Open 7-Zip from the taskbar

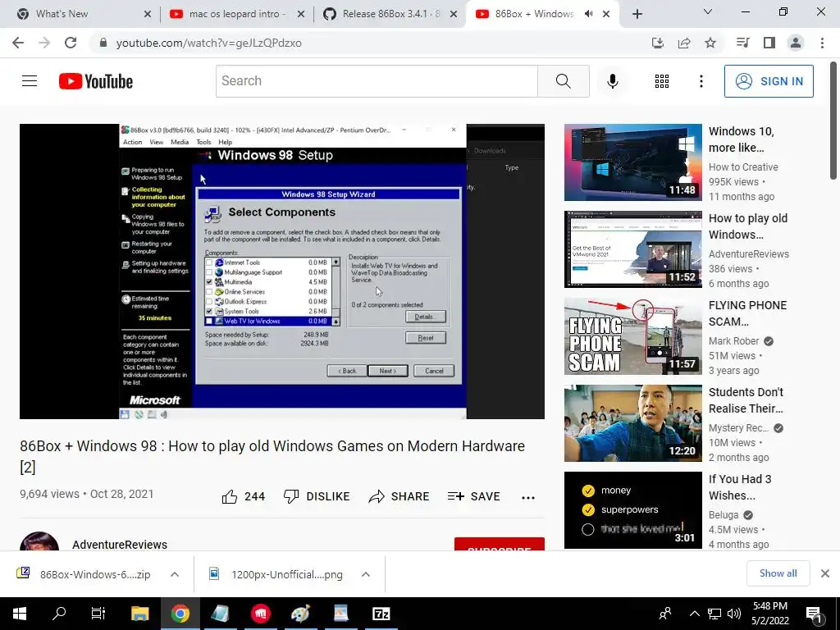[x=381, y=614]
